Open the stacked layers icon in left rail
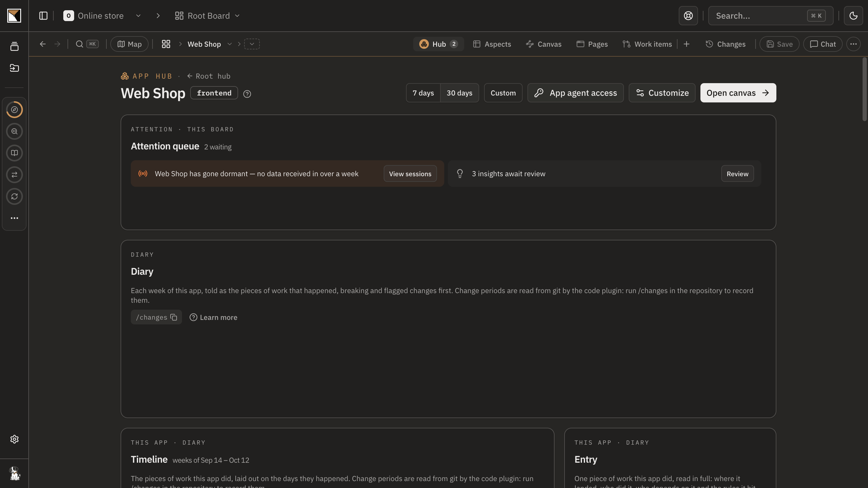Viewport: 868px width, 488px height. click(14, 46)
